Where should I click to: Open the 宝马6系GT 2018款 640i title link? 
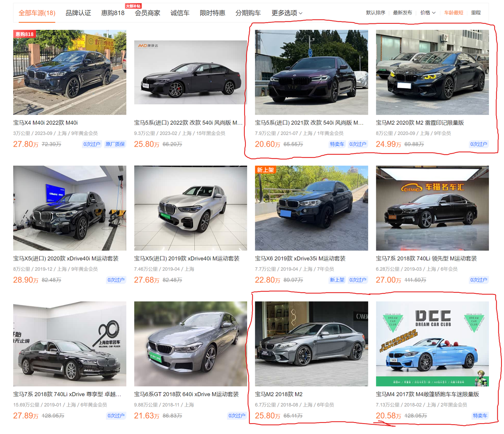[x=186, y=394]
